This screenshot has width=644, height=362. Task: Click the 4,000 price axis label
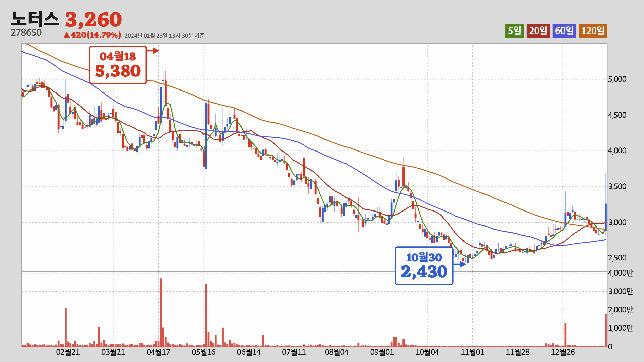617,151
